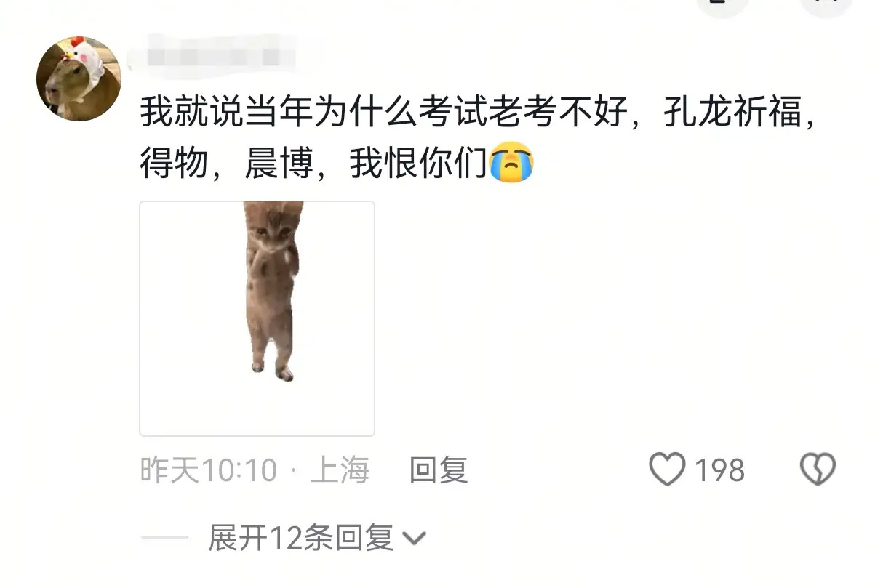Viewport: 883px width, 588px height.
Task: Click 回复 to reply to the comment
Action: (439, 470)
